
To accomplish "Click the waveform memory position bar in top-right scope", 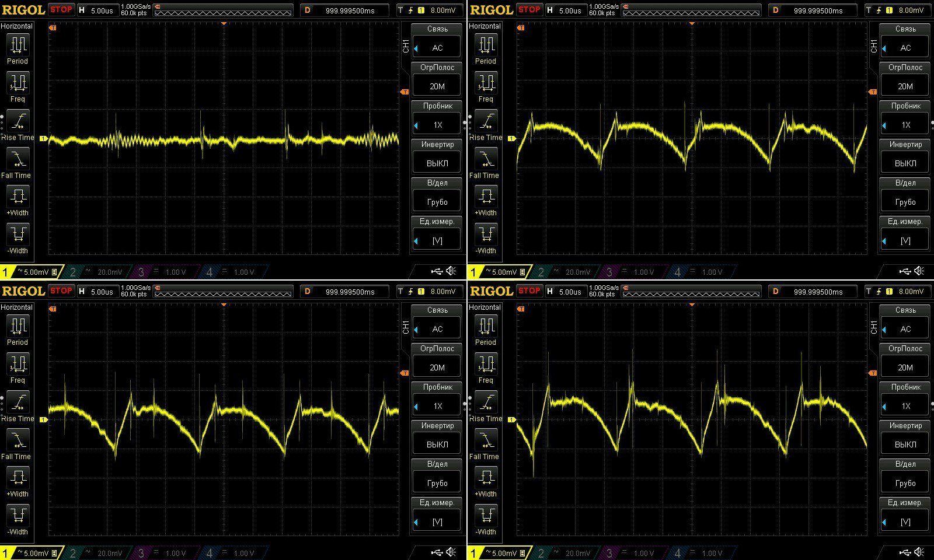I will coord(691,10).
